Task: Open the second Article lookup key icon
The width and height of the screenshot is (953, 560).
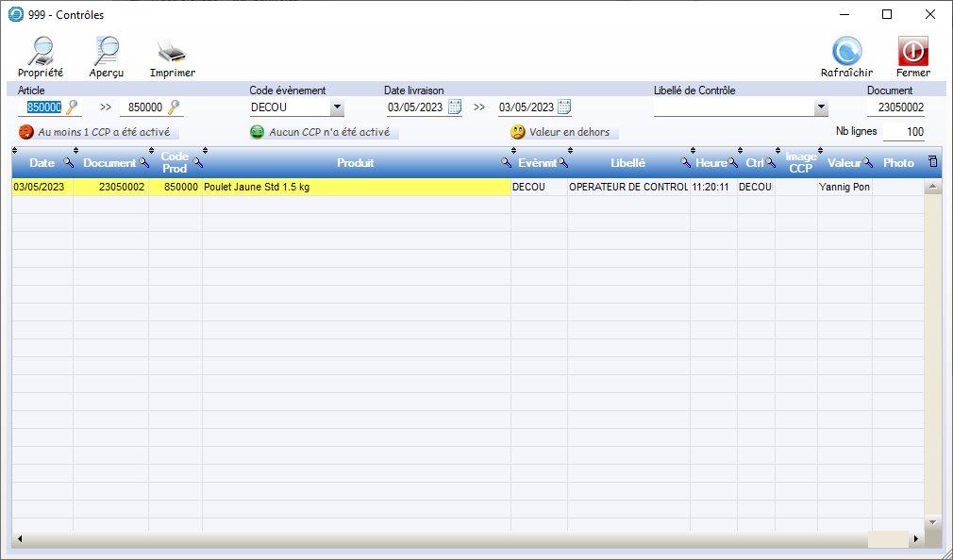Action: point(174,107)
